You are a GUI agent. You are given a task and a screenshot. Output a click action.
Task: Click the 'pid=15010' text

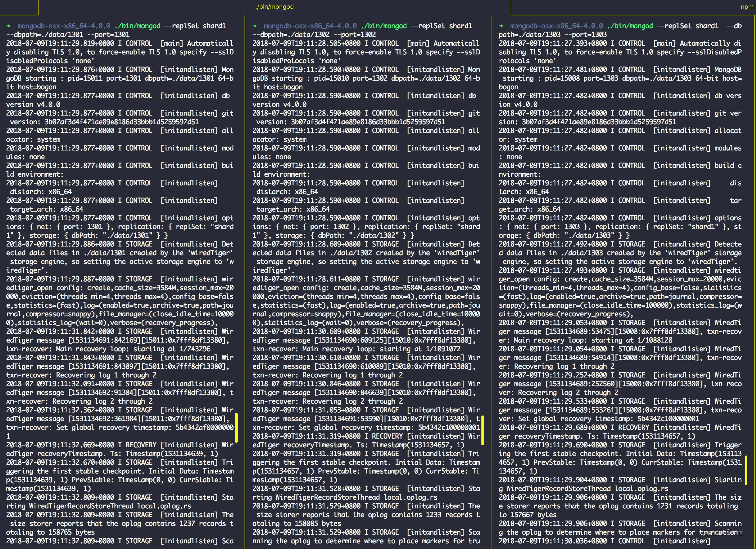[331, 78]
